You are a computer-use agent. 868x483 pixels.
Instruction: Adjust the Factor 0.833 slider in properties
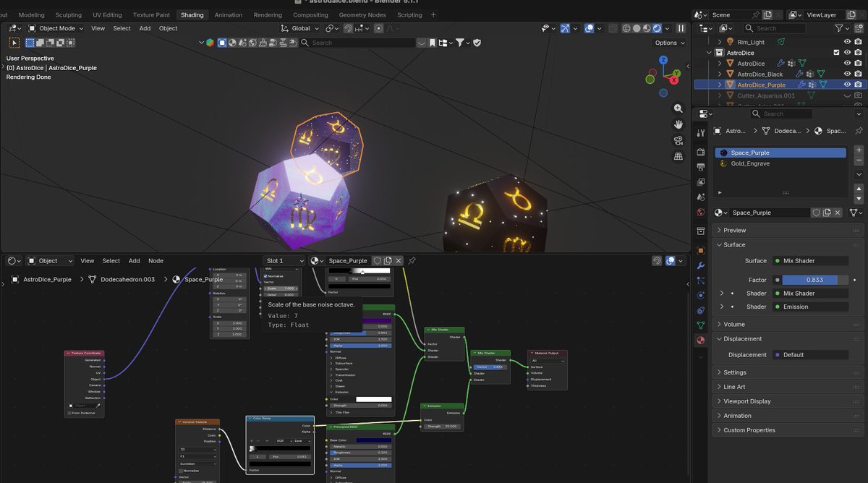[x=814, y=280]
